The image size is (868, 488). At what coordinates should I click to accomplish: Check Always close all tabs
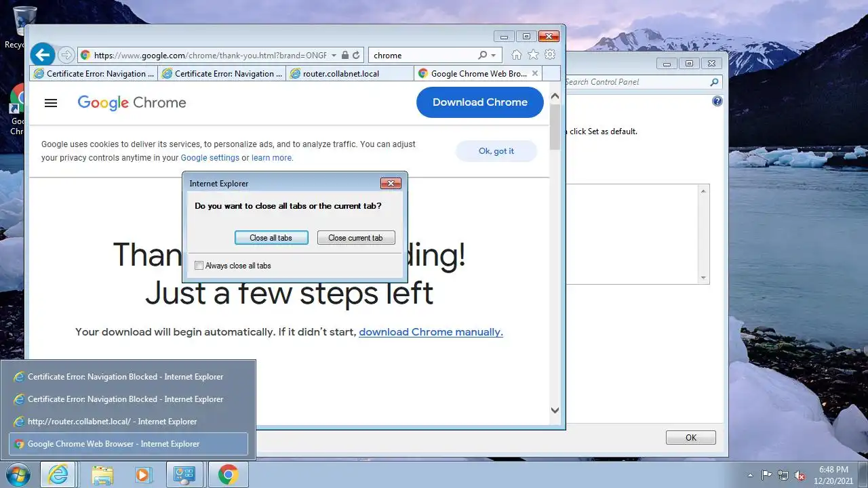199,266
